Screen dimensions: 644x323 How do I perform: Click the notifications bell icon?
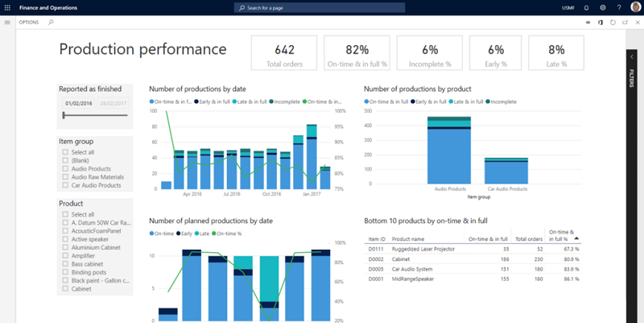(587, 7)
